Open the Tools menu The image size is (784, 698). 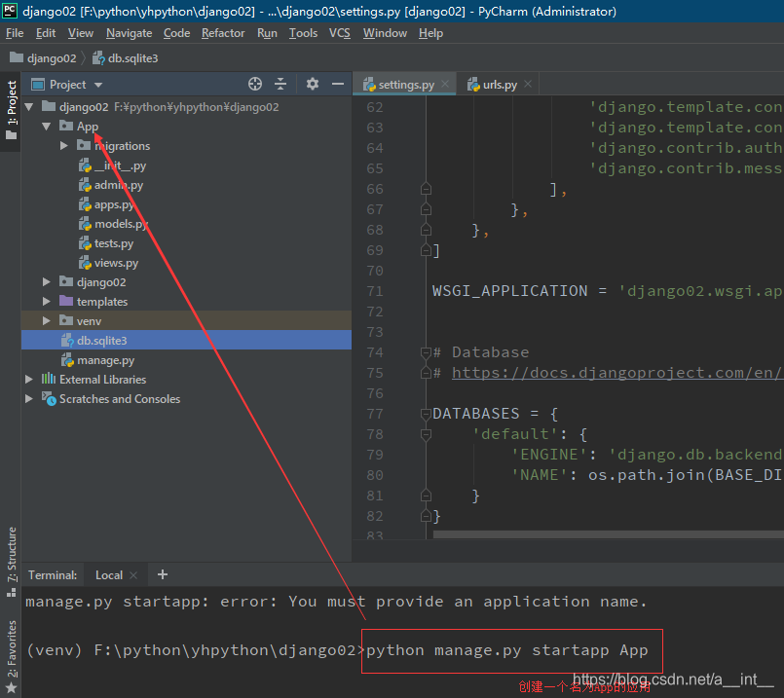[303, 33]
